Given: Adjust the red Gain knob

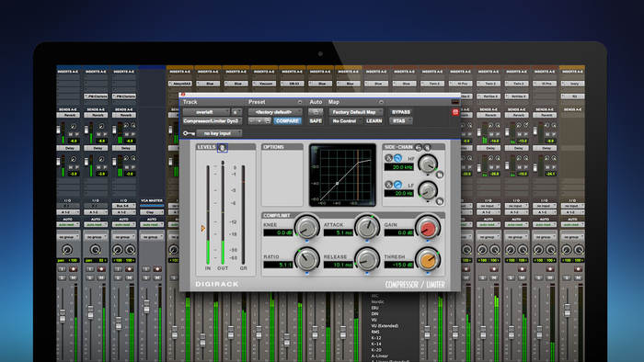Looking at the screenshot, I should tap(428, 228).
